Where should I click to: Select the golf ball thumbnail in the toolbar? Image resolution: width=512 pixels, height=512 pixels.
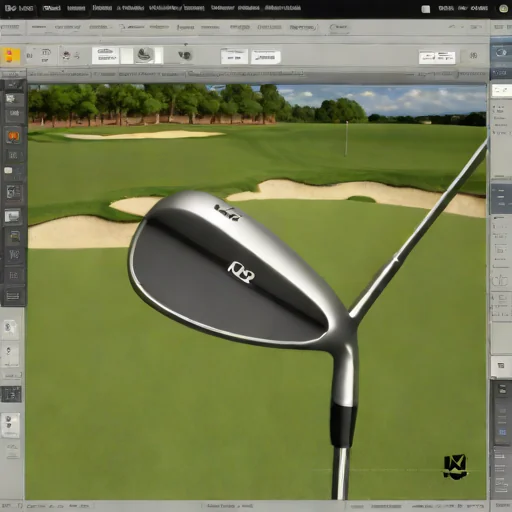(145, 55)
